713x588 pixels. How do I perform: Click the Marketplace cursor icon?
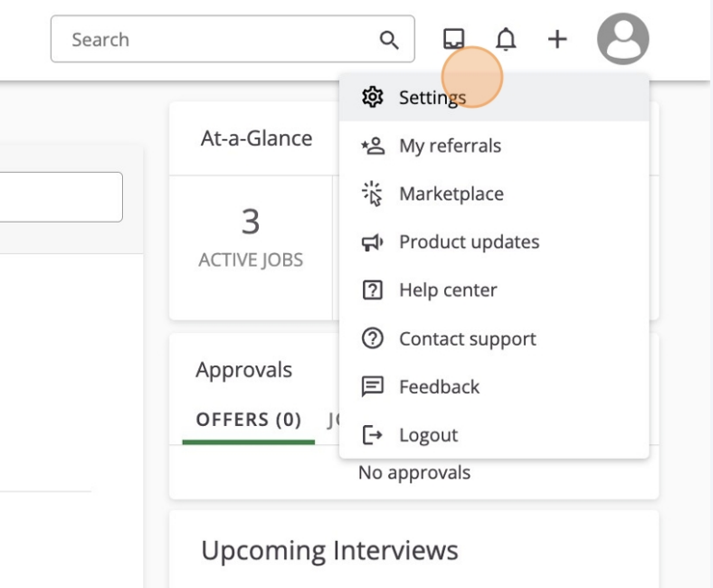pos(373,194)
